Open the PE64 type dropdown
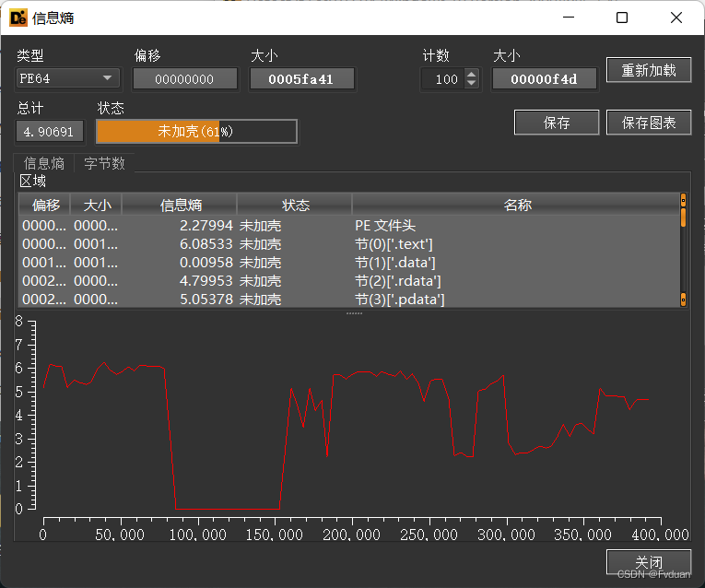Image resolution: width=705 pixels, height=588 pixels. pos(68,78)
